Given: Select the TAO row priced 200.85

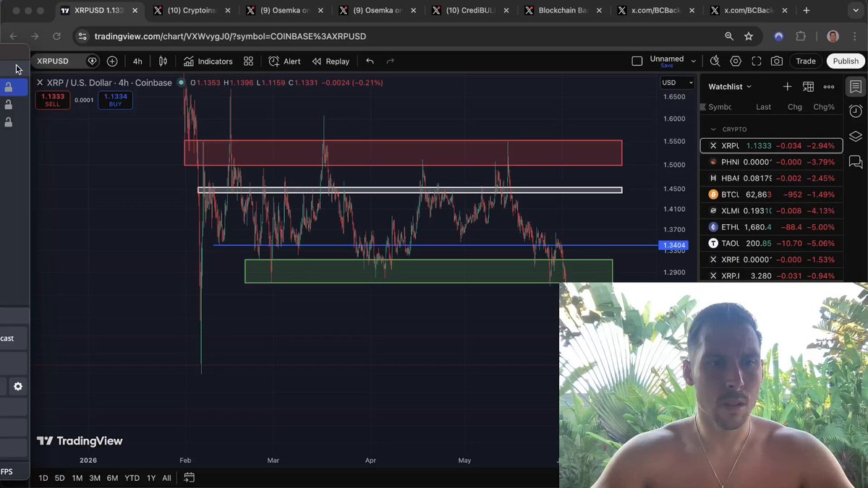Looking at the screenshot, I should 771,243.
